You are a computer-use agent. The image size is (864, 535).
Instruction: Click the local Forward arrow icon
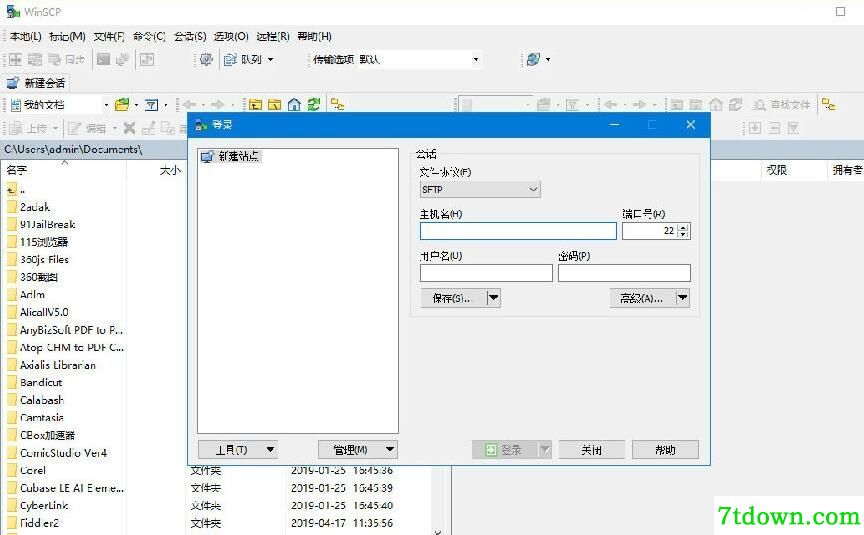[218, 104]
